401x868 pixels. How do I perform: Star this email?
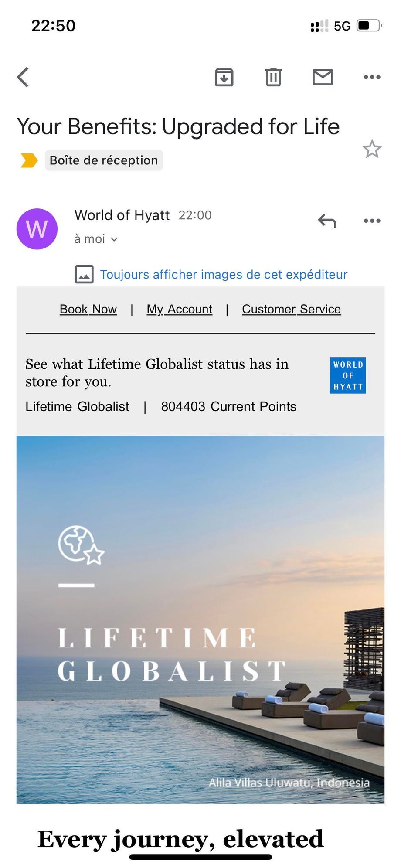point(372,150)
